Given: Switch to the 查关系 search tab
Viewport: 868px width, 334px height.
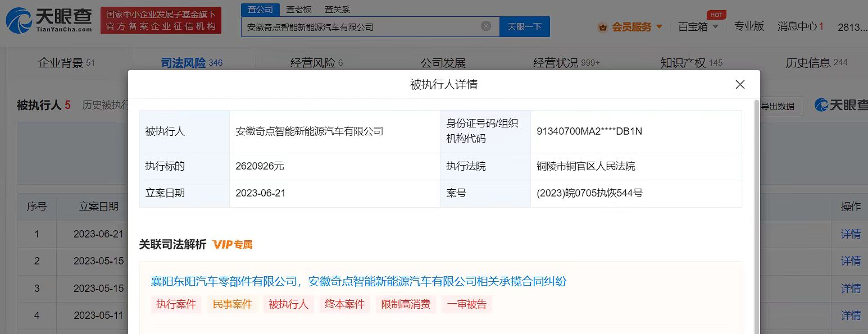Looking at the screenshot, I should click(x=337, y=10).
